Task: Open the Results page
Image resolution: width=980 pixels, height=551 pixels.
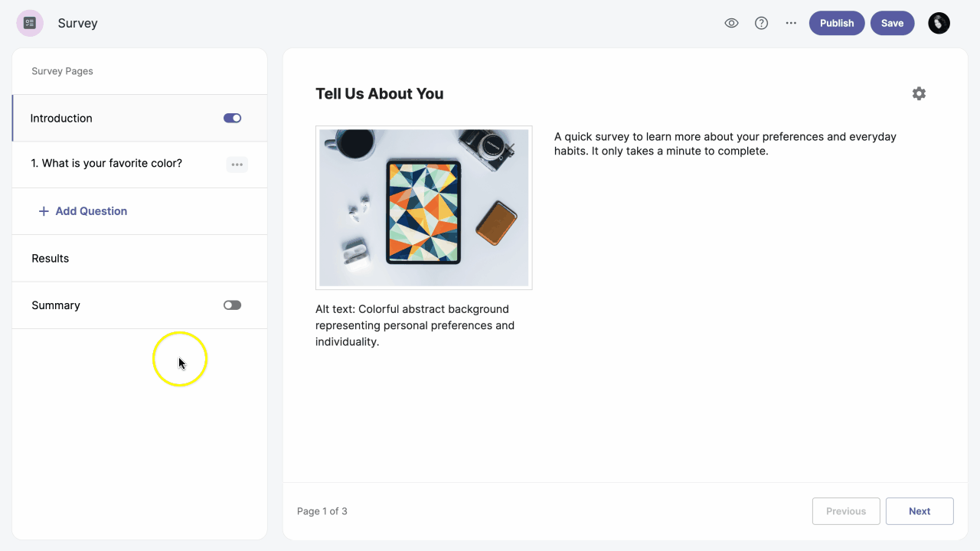Action: [x=51, y=259]
